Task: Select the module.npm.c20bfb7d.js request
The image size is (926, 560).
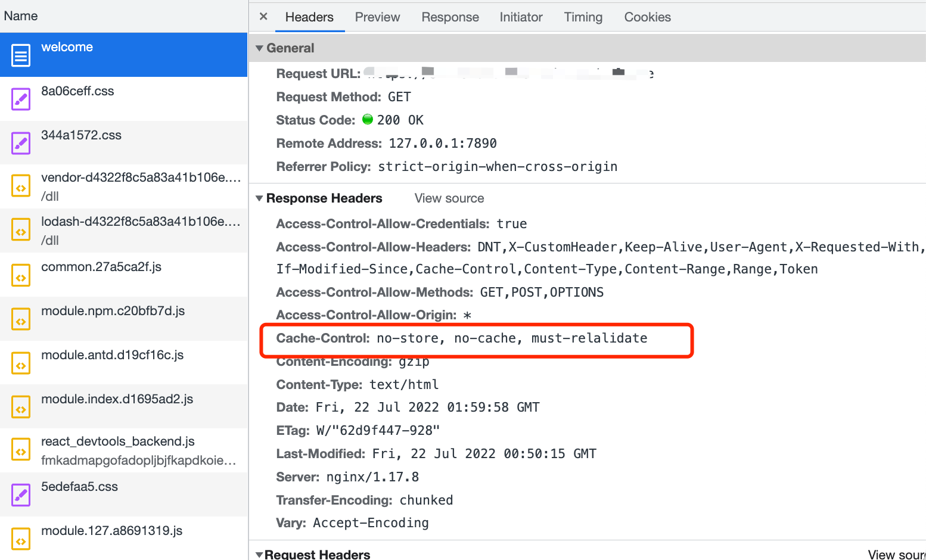Action: [124, 319]
